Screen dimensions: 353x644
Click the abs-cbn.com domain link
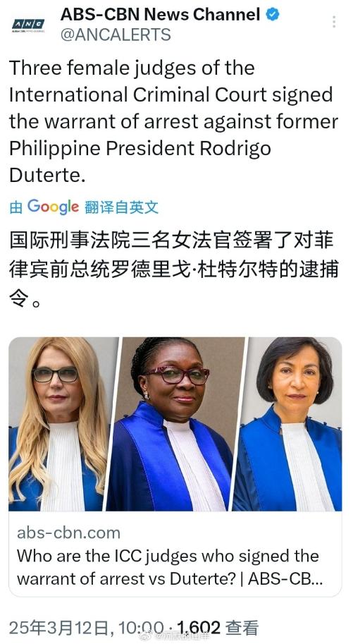click(x=68, y=533)
